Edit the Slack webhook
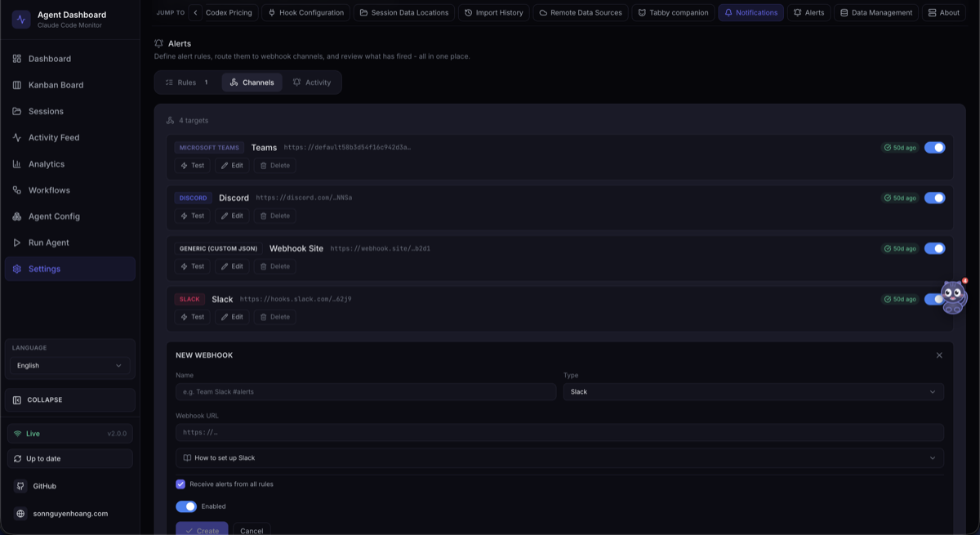The height and width of the screenshot is (535, 980). click(232, 317)
